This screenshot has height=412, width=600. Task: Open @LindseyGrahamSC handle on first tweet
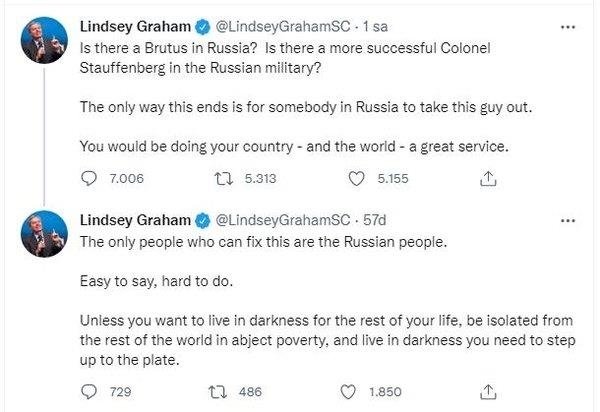click(x=283, y=27)
